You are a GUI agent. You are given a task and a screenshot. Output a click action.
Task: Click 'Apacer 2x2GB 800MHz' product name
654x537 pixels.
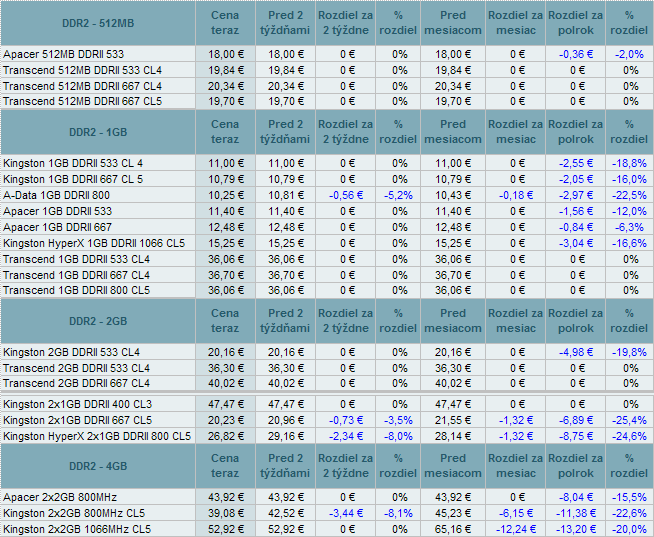coord(60,497)
